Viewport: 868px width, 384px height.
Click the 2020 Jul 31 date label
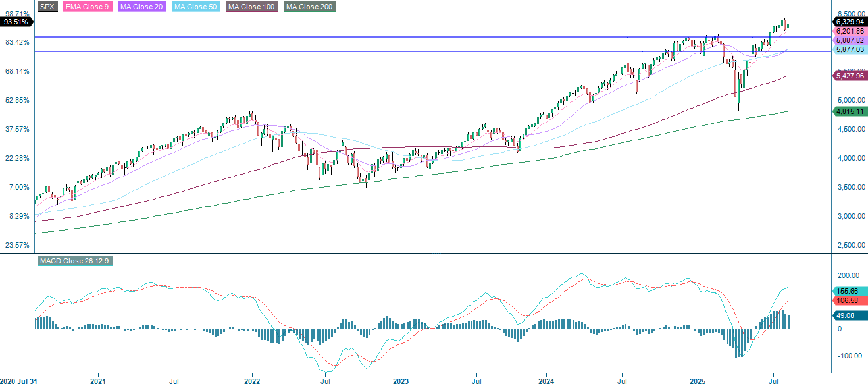click(x=18, y=379)
